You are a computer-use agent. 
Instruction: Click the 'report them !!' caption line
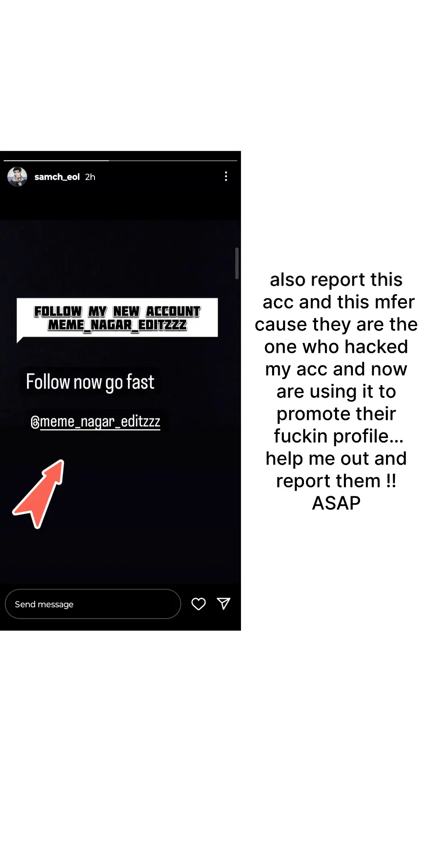336,481
